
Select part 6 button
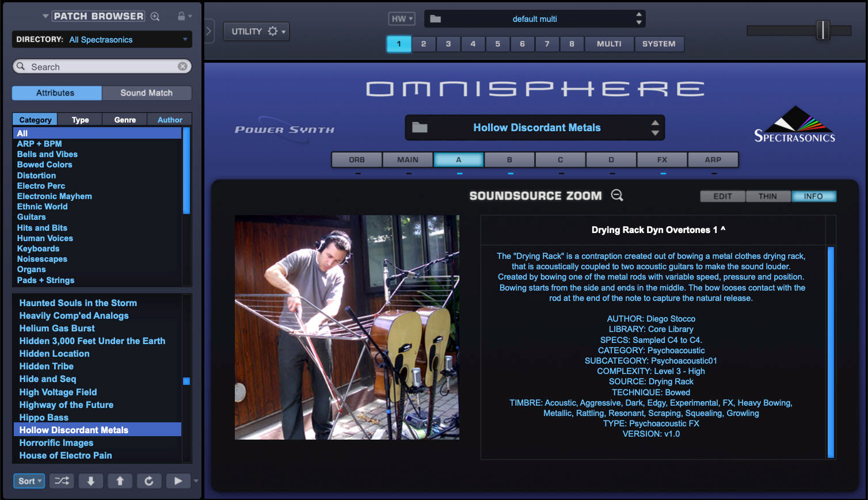point(523,44)
